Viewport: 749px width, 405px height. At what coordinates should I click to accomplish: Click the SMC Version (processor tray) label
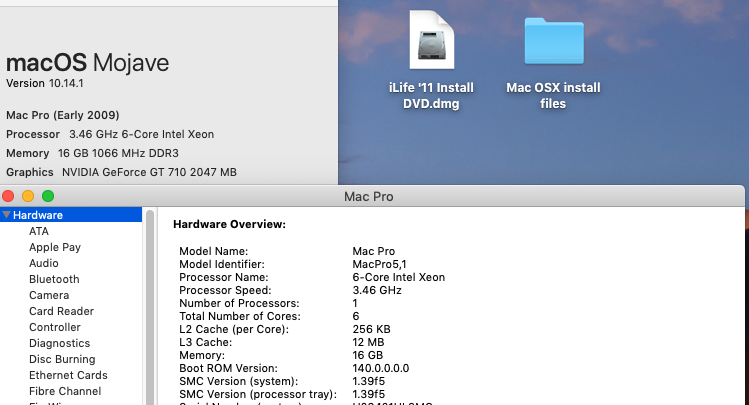[x=258, y=394]
